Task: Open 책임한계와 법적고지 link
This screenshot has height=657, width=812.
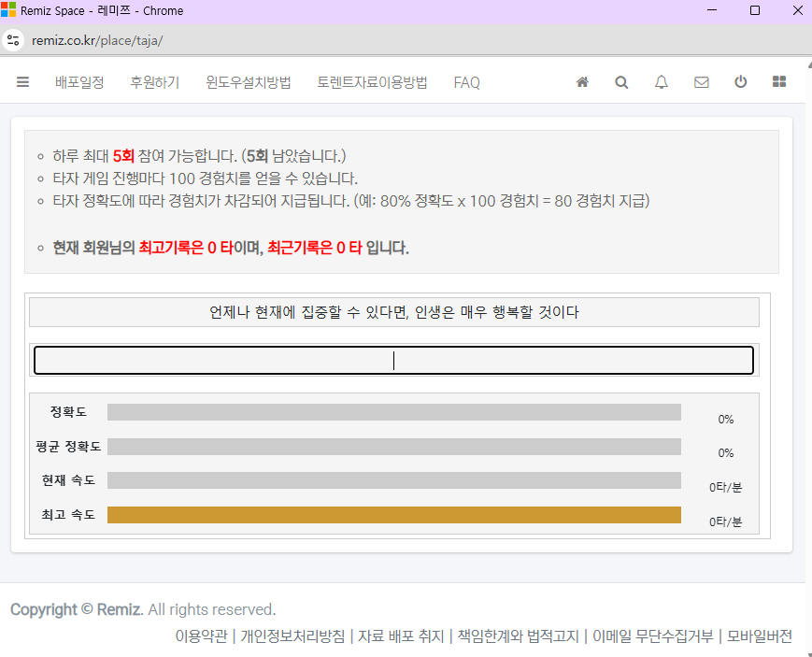Action: (x=518, y=636)
